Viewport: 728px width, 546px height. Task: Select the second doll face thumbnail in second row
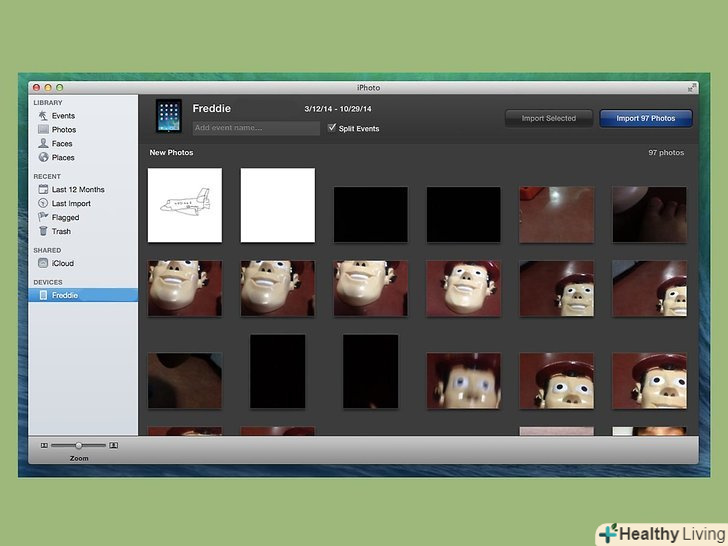coord(278,288)
